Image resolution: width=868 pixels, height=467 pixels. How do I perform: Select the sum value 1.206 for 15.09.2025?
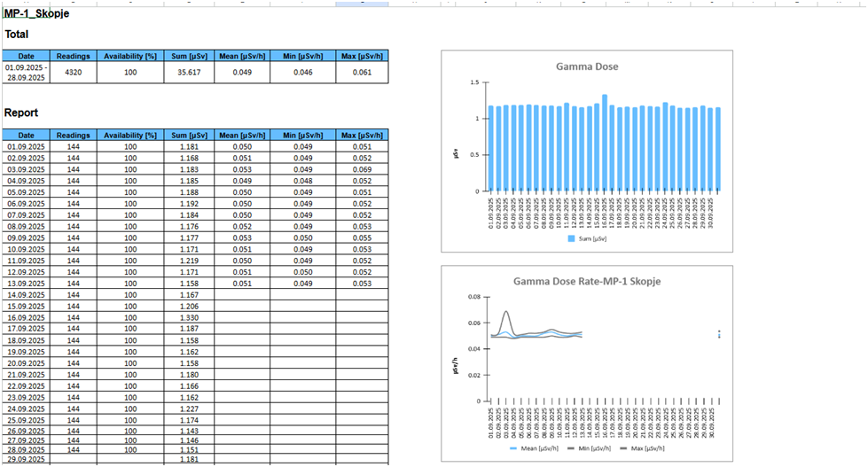click(x=190, y=307)
